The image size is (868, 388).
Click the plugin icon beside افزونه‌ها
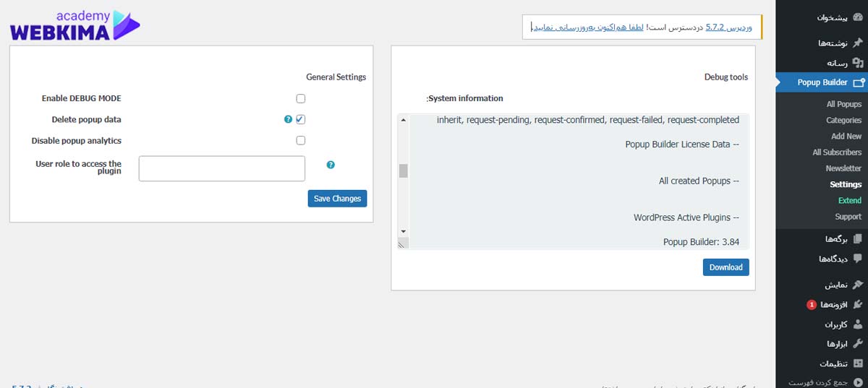857,305
